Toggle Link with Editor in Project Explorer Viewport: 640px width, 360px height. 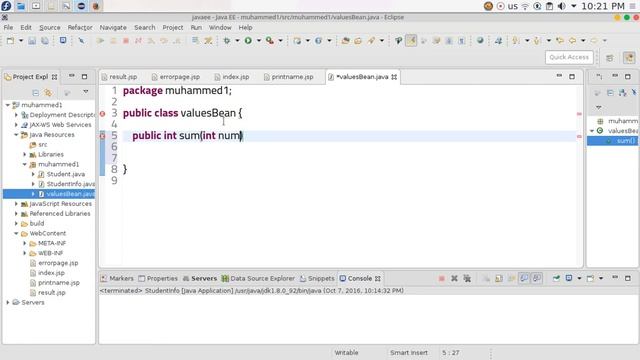point(48,93)
